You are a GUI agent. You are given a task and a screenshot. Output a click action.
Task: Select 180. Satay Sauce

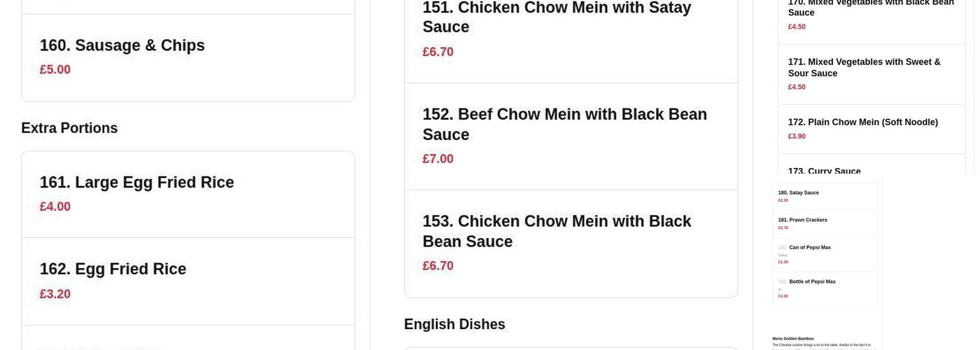798,192
